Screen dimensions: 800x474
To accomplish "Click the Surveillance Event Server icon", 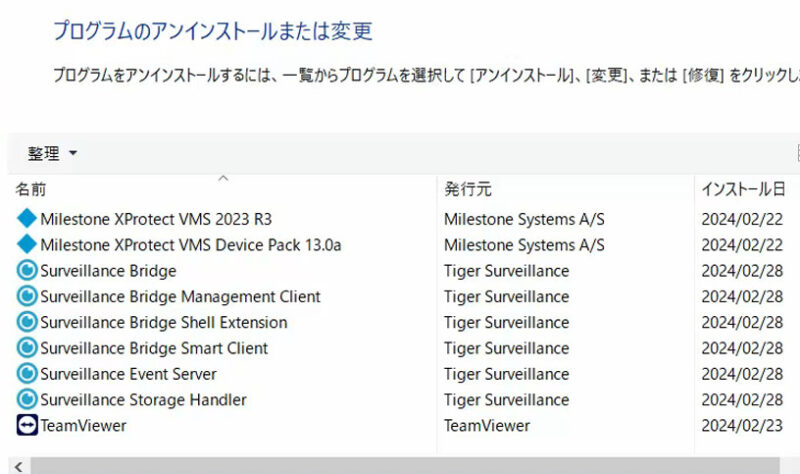I will click(27, 373).
